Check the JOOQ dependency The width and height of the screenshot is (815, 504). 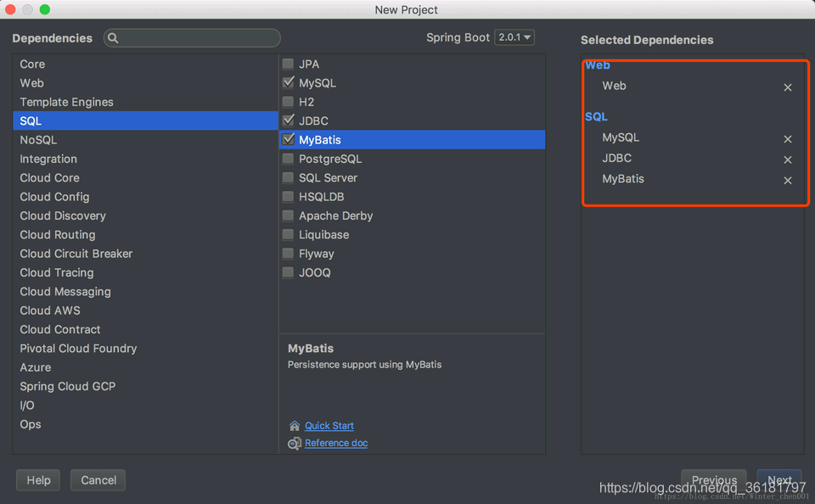(x=288, y=272)
